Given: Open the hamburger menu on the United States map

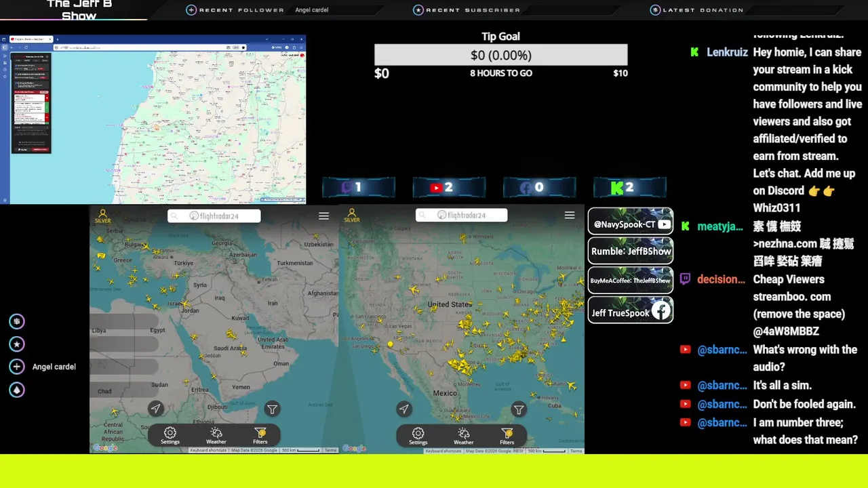Looking at the screenshot, I should 570,216.
